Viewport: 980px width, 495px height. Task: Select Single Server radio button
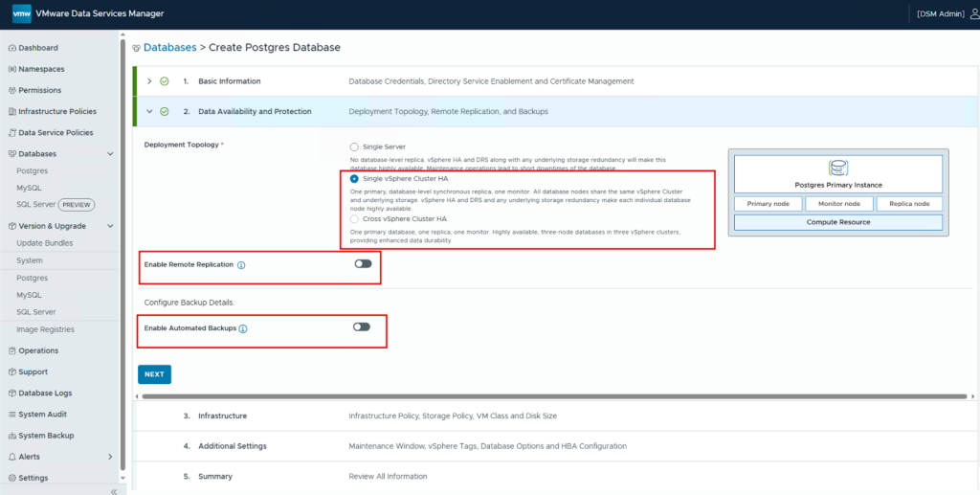354,146
